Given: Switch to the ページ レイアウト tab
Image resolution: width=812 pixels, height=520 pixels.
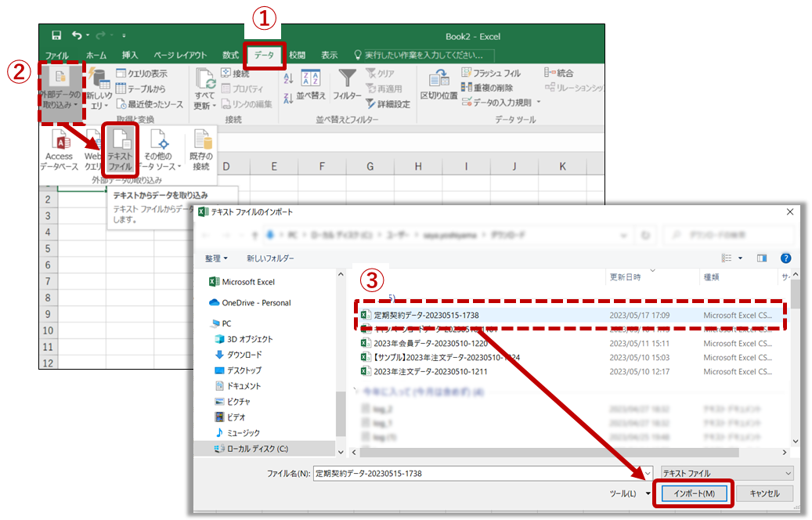Looking at the screenshot, I should [180, 56].
